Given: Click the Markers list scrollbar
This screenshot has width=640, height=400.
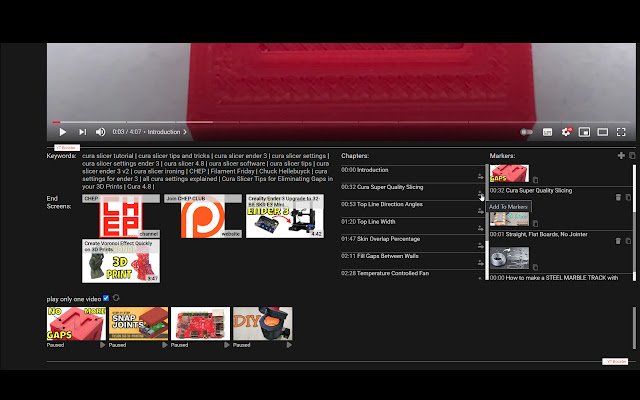Looking at the screenshot, I should 634,222.
